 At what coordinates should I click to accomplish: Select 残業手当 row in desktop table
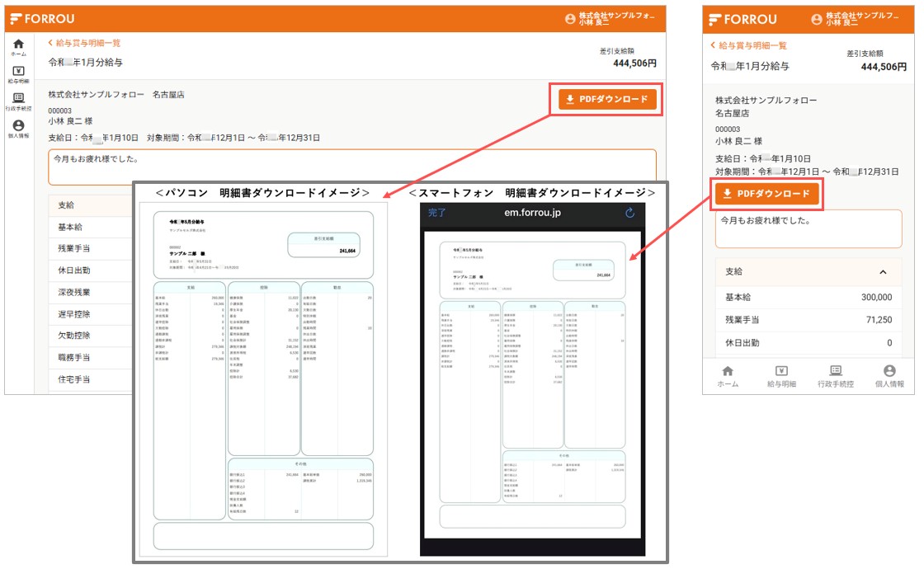[x=91, y=248]
